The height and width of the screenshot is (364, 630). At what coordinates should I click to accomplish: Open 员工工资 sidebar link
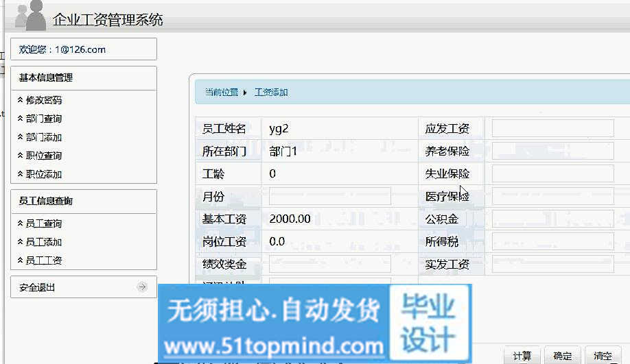point(44,260)
